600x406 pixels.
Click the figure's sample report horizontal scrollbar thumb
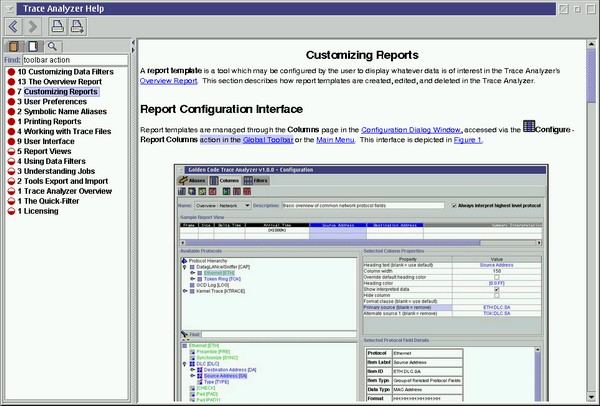pyautogui.click(x=333, y=243)
